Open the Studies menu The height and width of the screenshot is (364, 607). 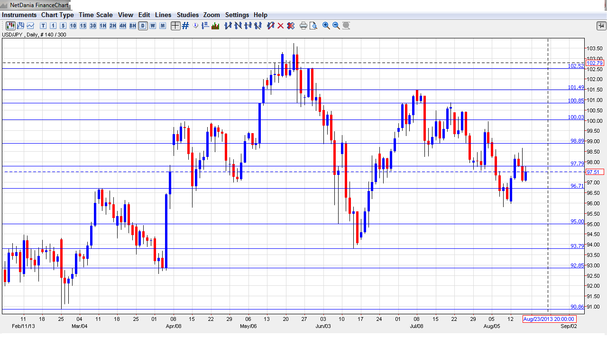coord(188,15)
